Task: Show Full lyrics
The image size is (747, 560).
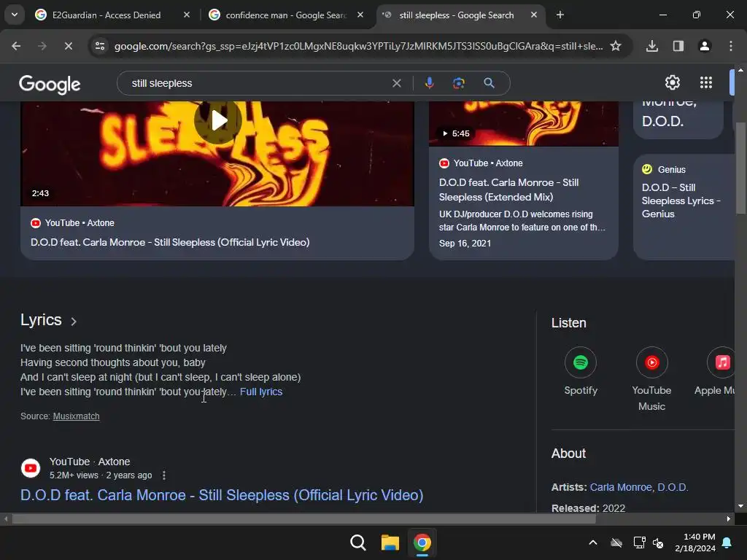Action: [261, 392]
